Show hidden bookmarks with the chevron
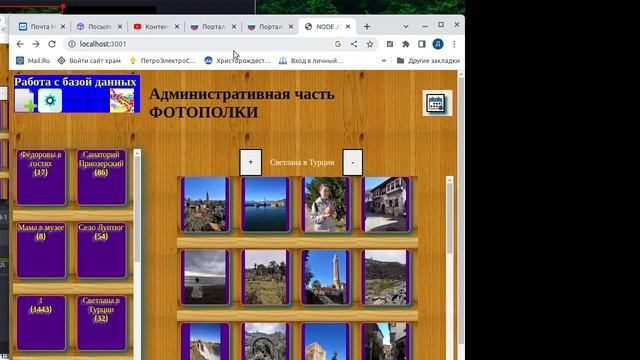Screen dimensions: 640x360 tap(384, 60)
